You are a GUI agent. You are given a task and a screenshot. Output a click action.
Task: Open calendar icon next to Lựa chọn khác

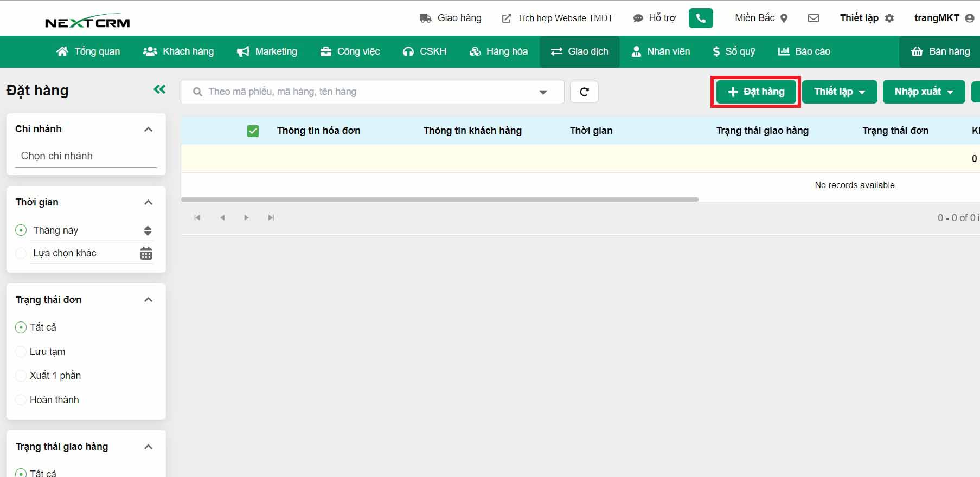(x=146, y=253)
